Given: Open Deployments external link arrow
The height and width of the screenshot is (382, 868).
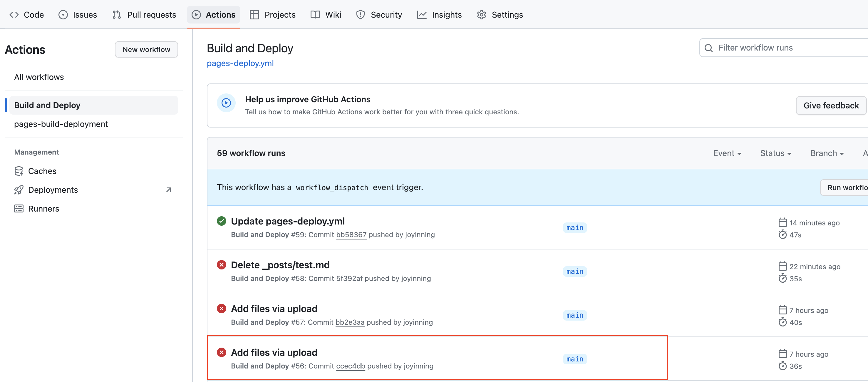Looking at the screenshot, I should (x=169, y=190).
